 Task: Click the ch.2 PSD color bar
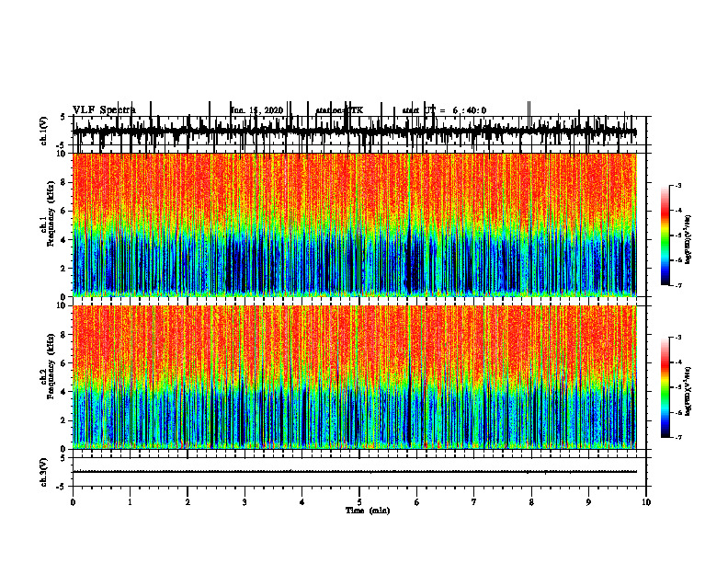pos(665,387)
